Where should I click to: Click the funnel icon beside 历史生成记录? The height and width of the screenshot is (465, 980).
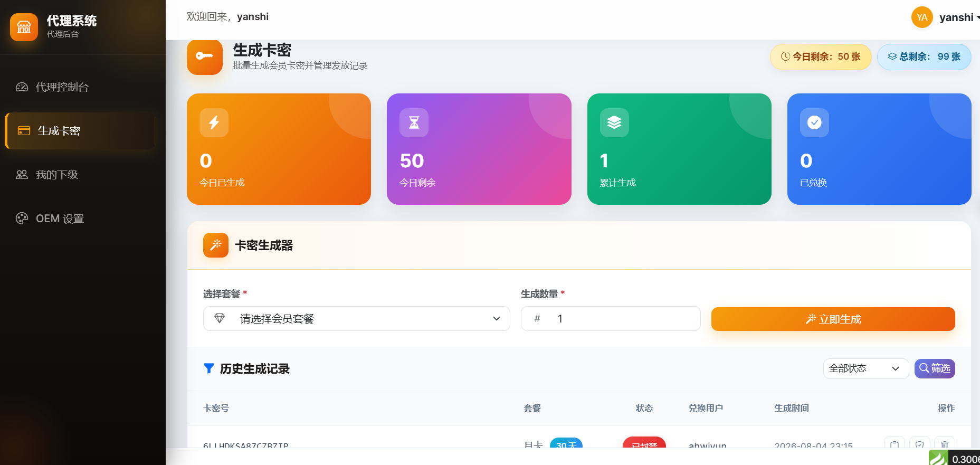(209, 368)
